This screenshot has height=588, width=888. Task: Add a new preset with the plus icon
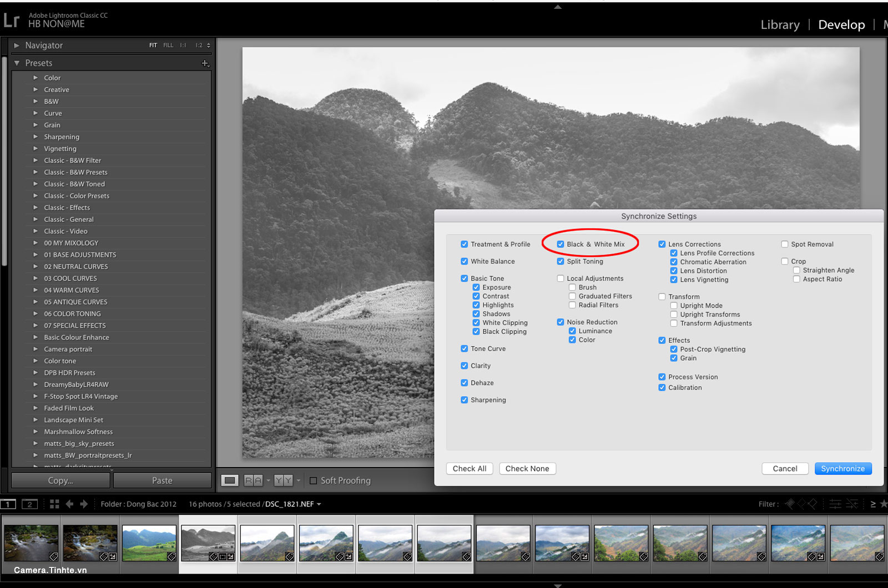[x=205, y=63]
